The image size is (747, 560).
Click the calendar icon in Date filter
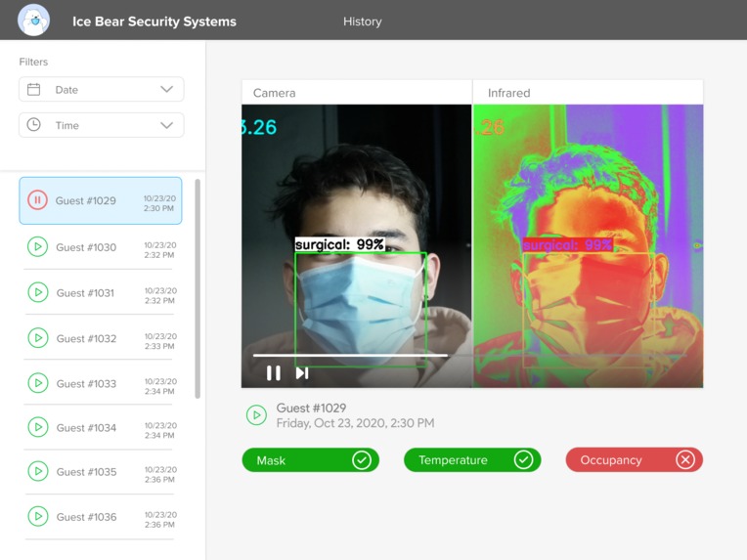[x=34, y=89]
